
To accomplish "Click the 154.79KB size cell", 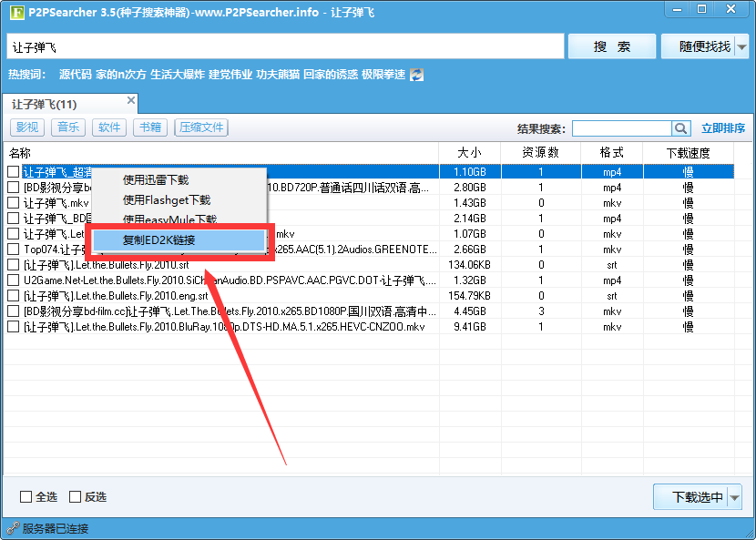I will click(470, 296).
